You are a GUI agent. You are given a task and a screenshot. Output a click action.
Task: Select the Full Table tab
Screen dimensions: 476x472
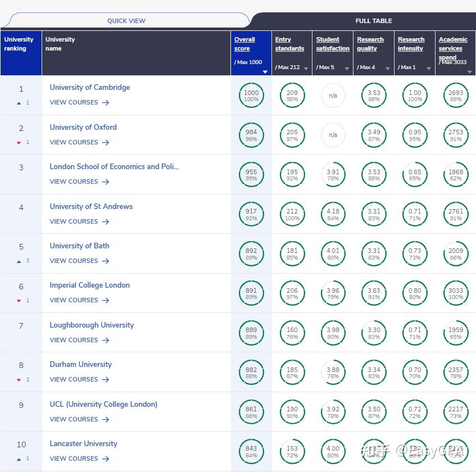point(374,21)
